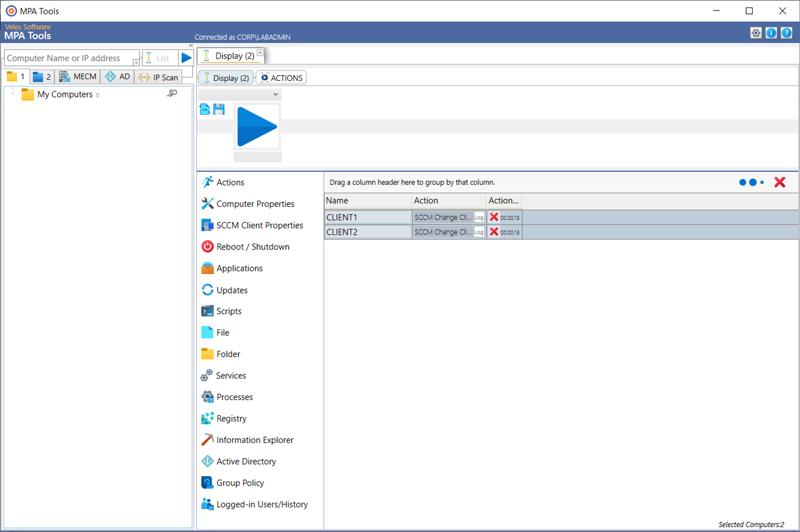Click the search icon beside My Computers
The image size is (800, 532).
point(172,93)
